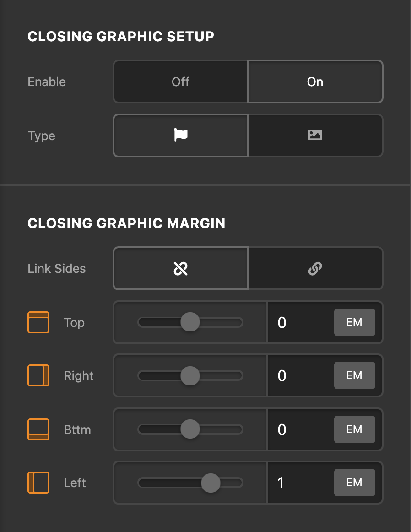The height and width of the screenshot is (532, 411).
Task: Turn Off the closing graphic
Action: click(x=180, y=81)
